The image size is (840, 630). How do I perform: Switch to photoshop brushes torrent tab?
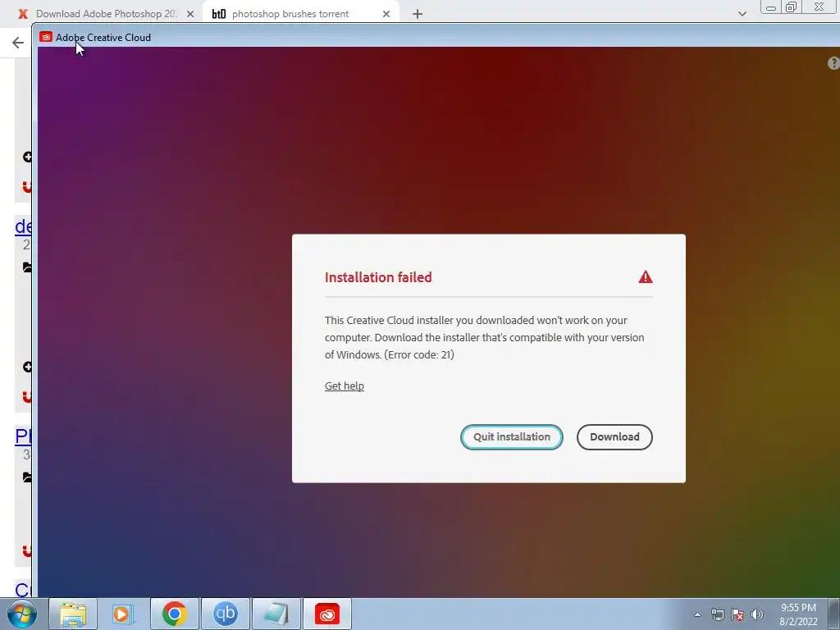coord(290,14)
